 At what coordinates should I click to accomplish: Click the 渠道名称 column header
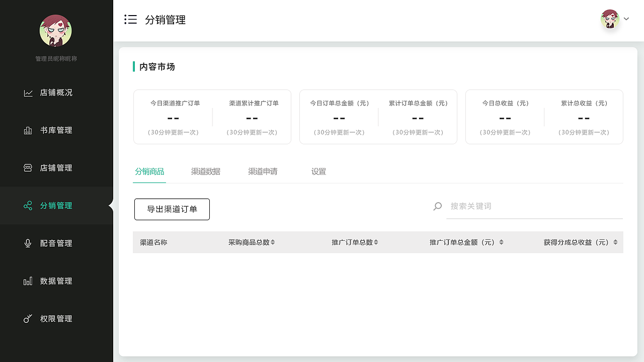click(x=153, y=242)
